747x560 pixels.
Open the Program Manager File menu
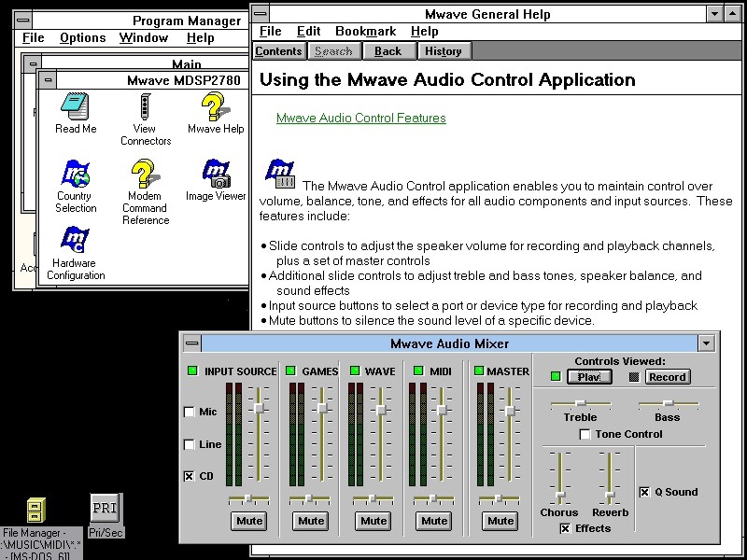34,37
